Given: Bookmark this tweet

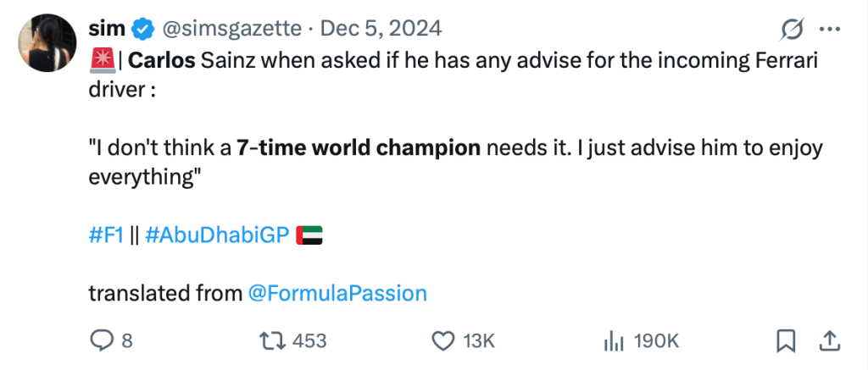Looking at the screenshot, I should [786, 340].
